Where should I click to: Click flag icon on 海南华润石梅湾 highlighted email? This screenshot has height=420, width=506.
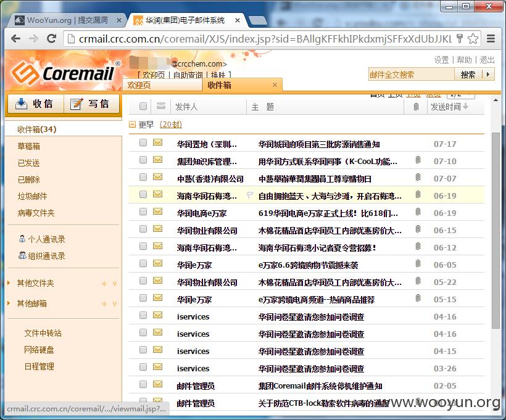(249, 195)
